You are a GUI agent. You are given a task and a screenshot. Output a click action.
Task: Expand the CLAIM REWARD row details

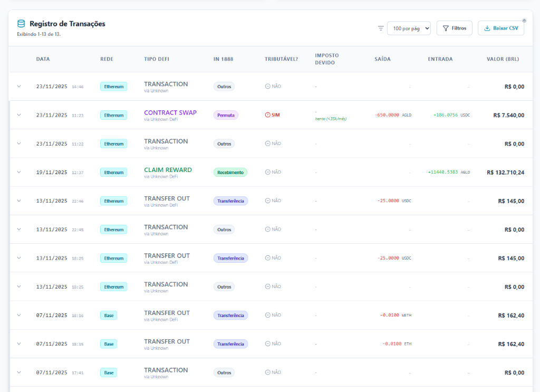point(19,172)
